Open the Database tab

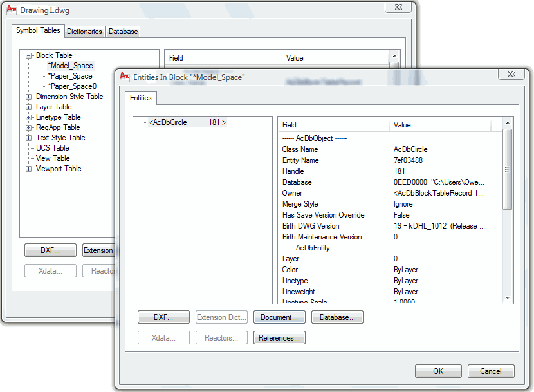click(123, 32)
